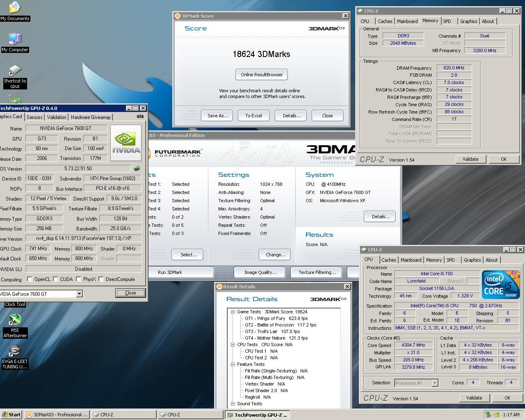Launch the EVGA E-LEET Tuning Utility icon
The image size is (525, 420).
[x=15, y=357]
